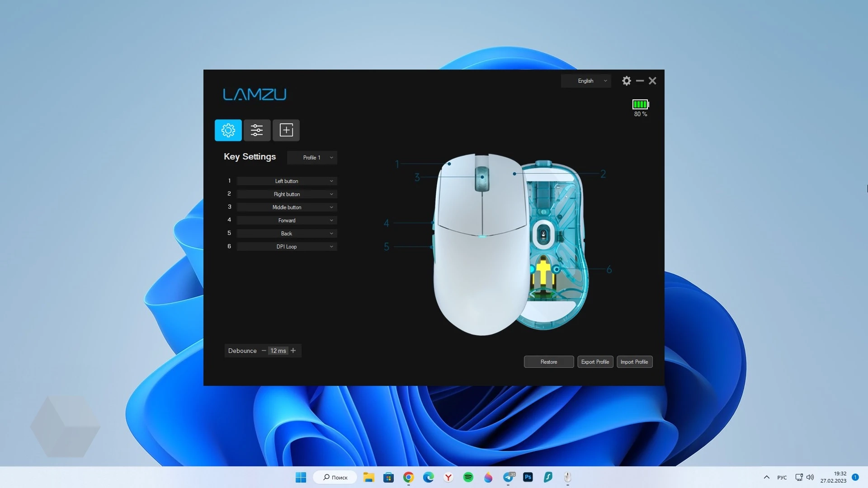Image resolution: width=868 pixels, height=488 pixels.
Task: Click the Middle button assignment row
Action: tap(286, 207)
